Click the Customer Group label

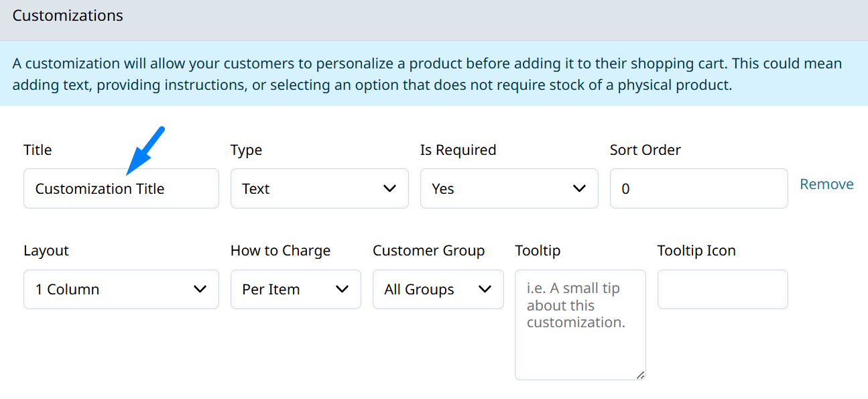click(428, 251)
